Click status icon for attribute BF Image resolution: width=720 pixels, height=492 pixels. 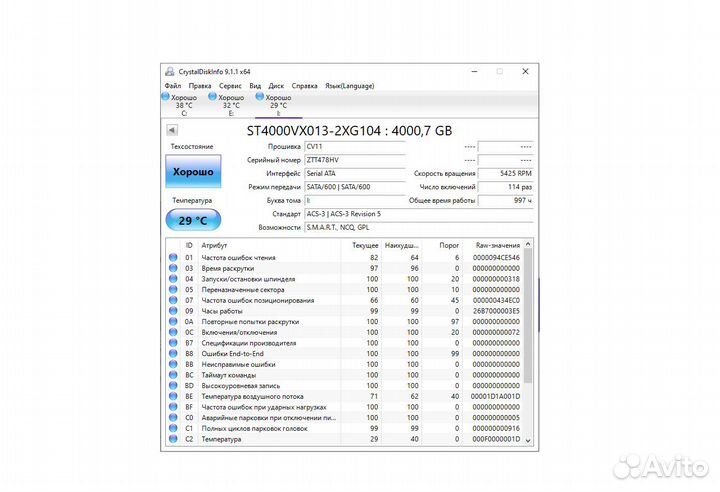173,407
